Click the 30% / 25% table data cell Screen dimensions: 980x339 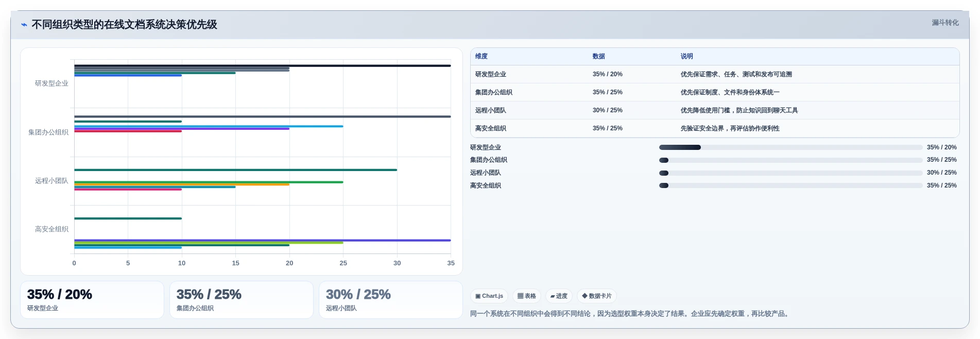(608, 110)
